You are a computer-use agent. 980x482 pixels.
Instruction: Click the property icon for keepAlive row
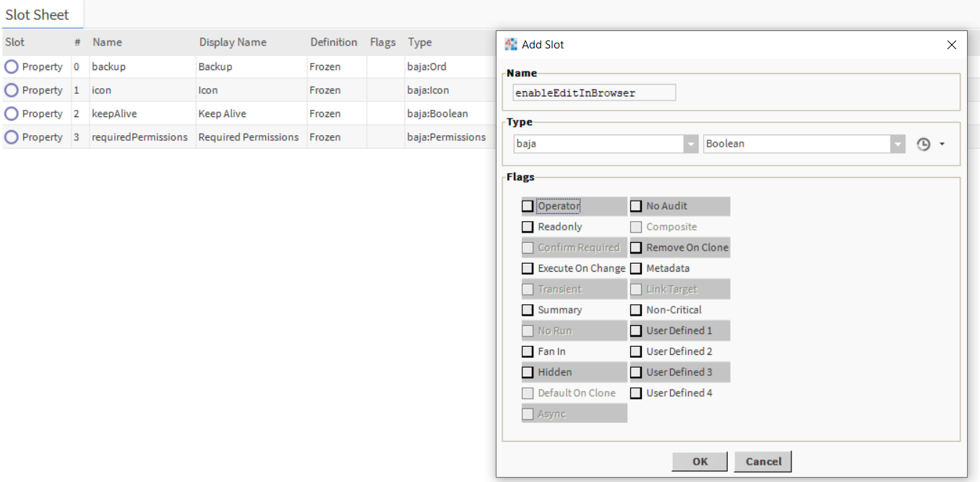tap(12, 113)
